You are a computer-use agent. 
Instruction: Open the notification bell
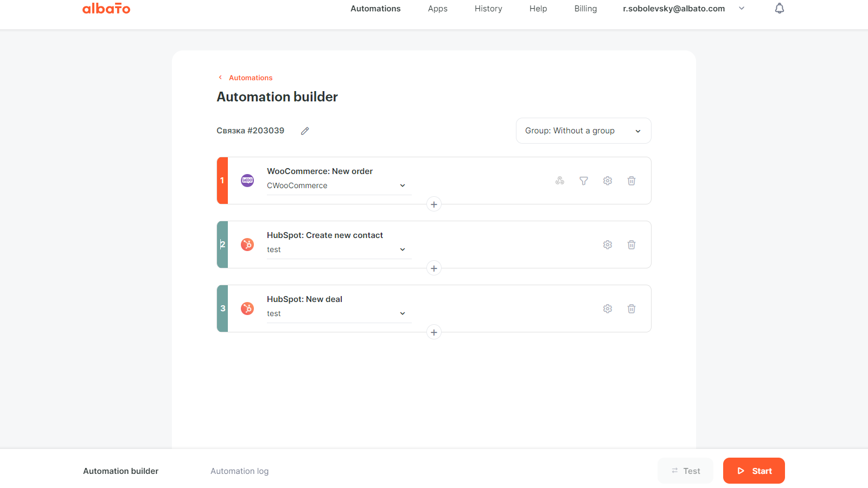(x=780, y=8)
